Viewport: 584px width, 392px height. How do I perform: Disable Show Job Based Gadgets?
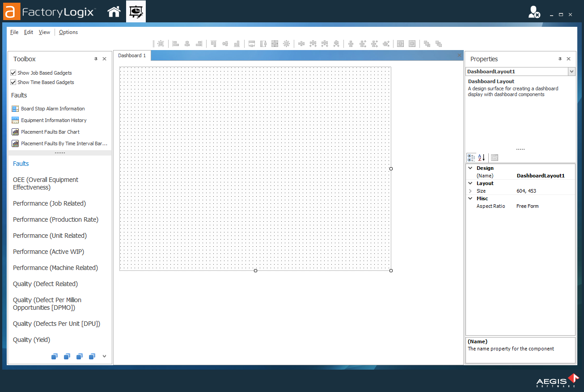coord(13,72)
